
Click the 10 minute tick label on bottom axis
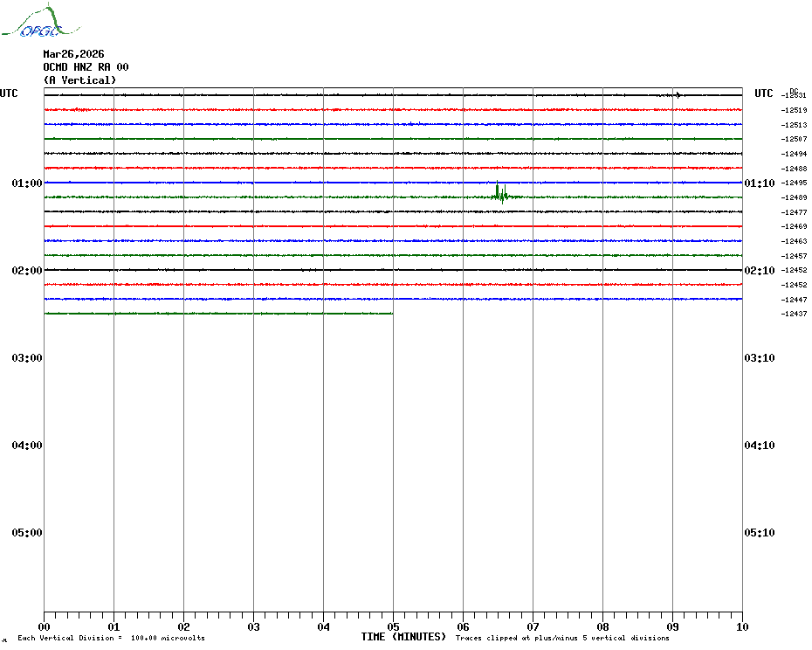click(x=741, y=626)
